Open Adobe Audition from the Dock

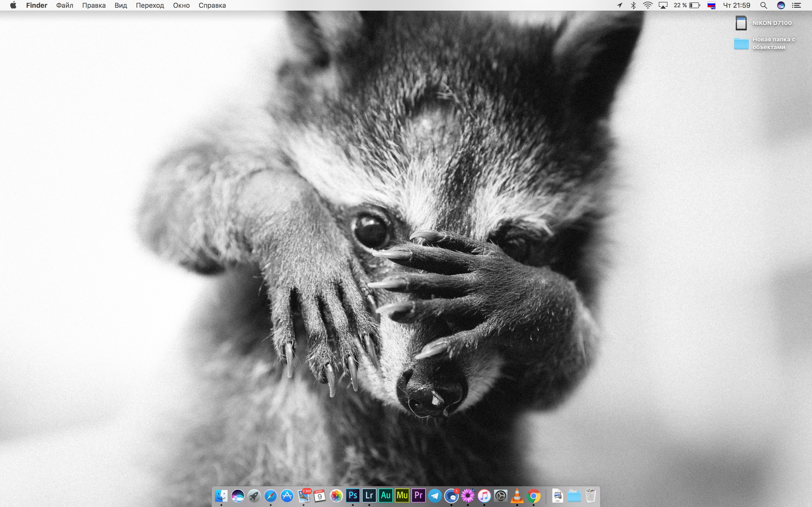click(x=385, y=495)
